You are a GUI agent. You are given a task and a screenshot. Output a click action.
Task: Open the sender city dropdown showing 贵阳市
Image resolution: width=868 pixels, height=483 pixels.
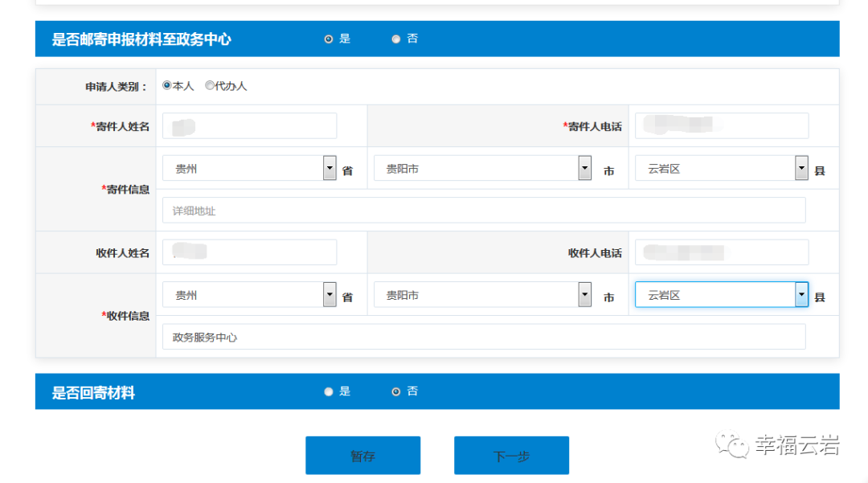coord(584,167)
